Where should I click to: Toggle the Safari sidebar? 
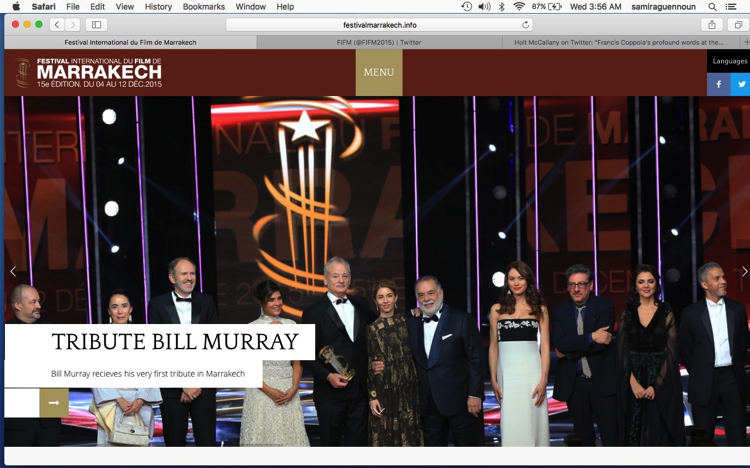click(97, 24)
